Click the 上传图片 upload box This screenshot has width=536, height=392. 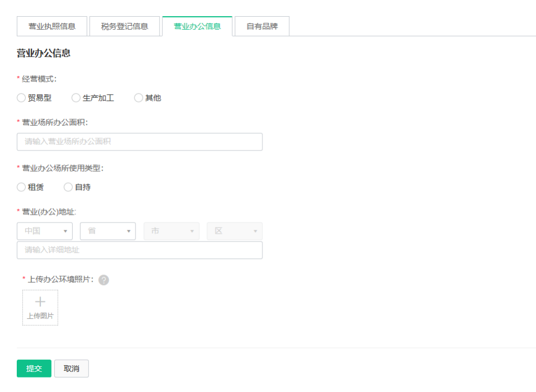pos(40,308)
